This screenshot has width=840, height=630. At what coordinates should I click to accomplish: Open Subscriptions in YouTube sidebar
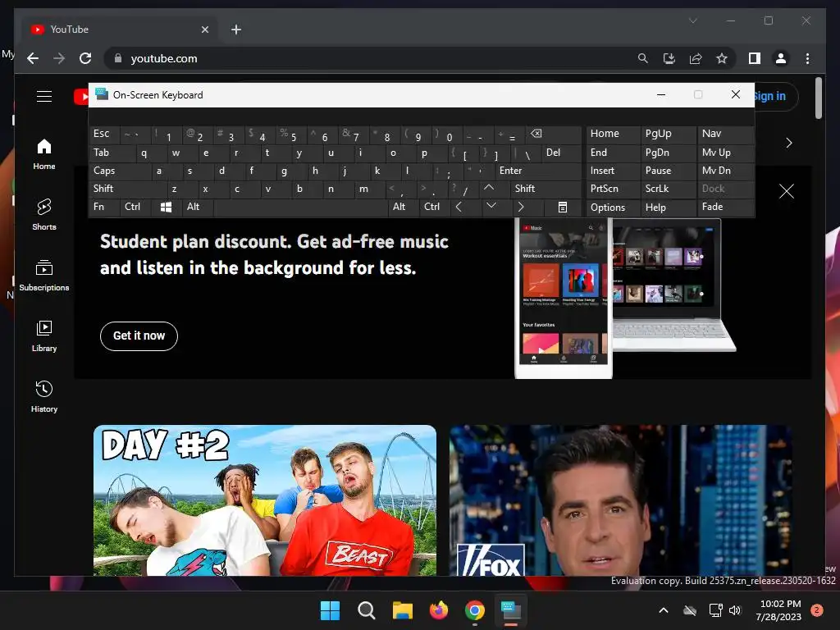click(x=44, y=276)
